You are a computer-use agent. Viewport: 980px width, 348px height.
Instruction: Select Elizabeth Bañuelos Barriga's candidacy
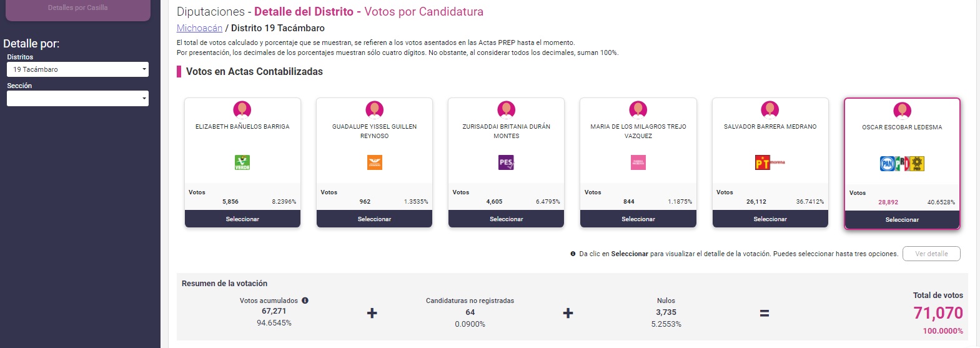coord(242,219)
